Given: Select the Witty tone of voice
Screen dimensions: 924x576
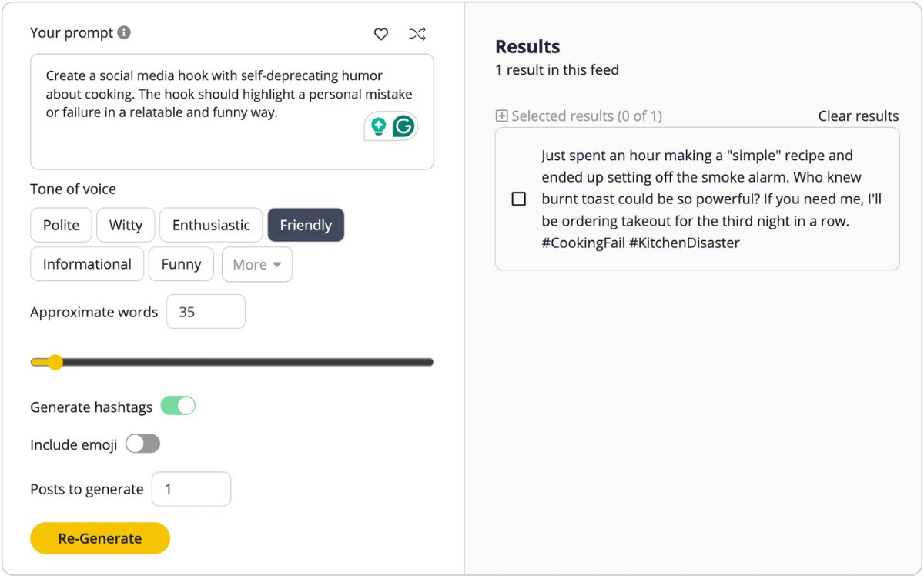Looking at the screenshot, I should tap(125, 225).
